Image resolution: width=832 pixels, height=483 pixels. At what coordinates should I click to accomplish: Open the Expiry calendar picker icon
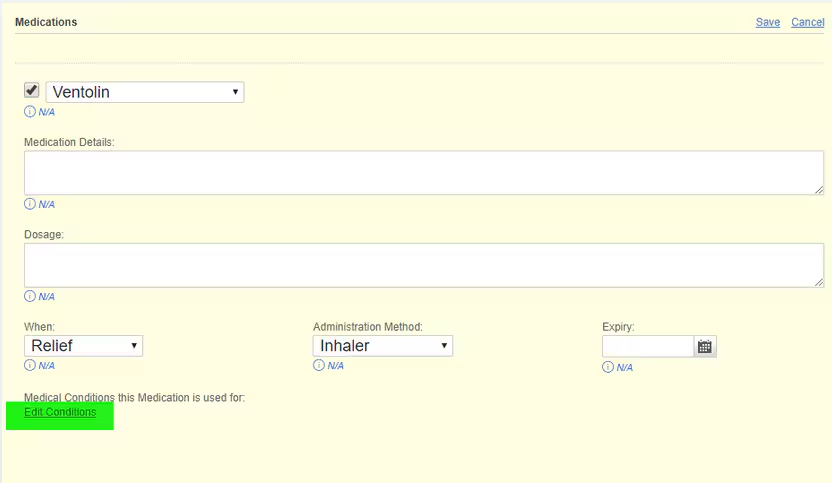pos(705,347)
